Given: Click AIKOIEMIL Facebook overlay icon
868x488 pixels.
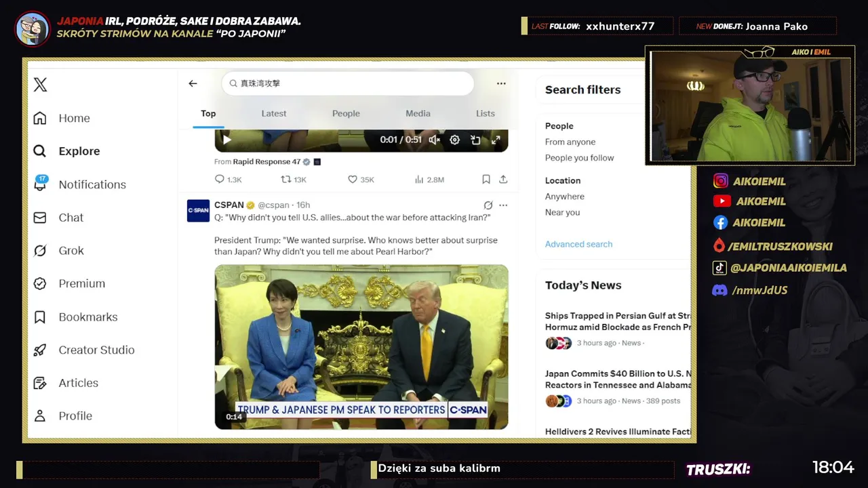Looking at the screenshot, I should [721, 222].
